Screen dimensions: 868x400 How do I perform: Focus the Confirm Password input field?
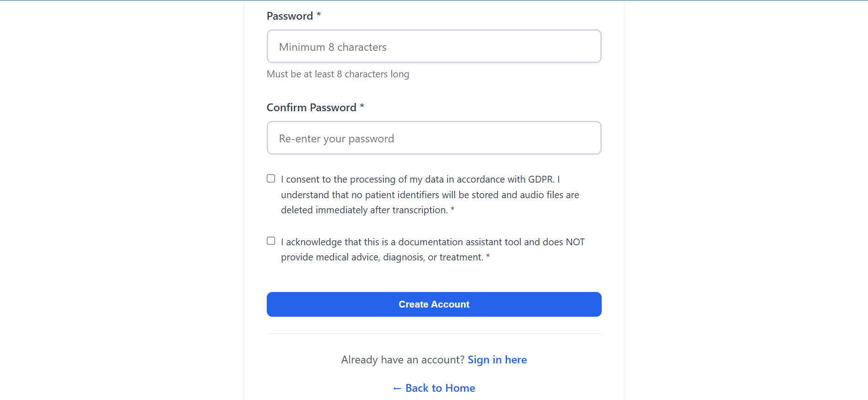[x=434, y=138]
